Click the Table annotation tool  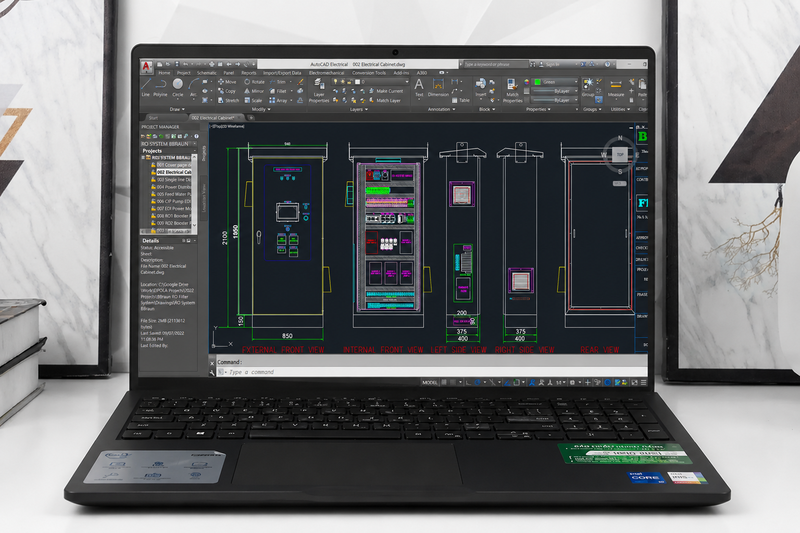[x=461, y=100]
